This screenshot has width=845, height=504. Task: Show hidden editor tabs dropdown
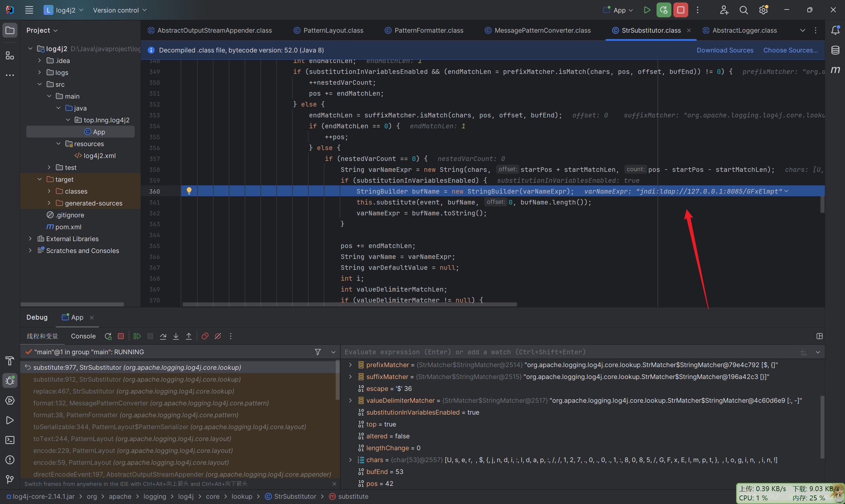point(802,30)
